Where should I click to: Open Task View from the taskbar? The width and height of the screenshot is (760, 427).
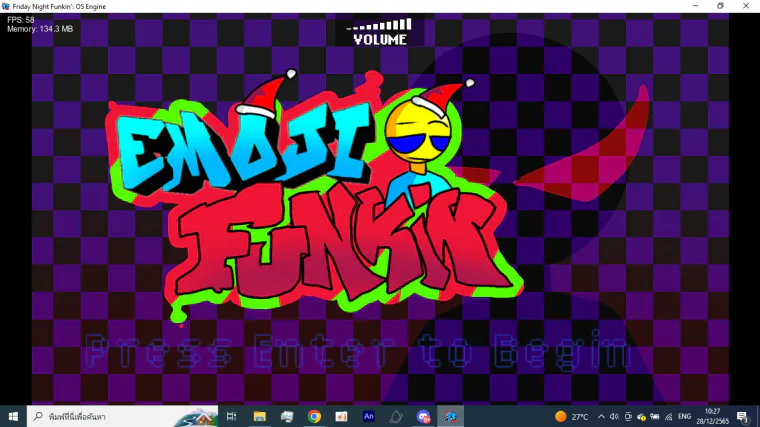232,416
